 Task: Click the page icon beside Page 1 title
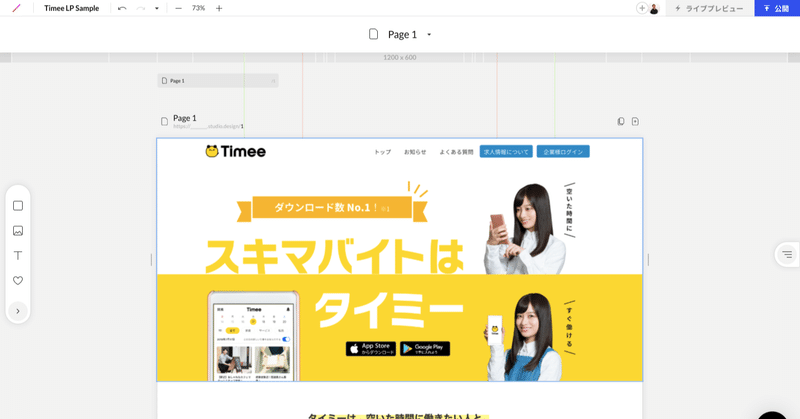[x=373, y=34]
